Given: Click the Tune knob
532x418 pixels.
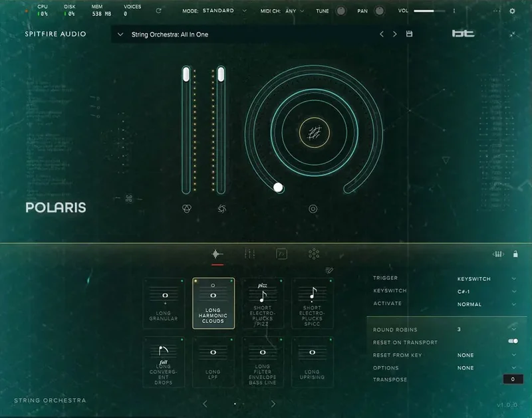Looking at the screenshot, I should [340, 11].
